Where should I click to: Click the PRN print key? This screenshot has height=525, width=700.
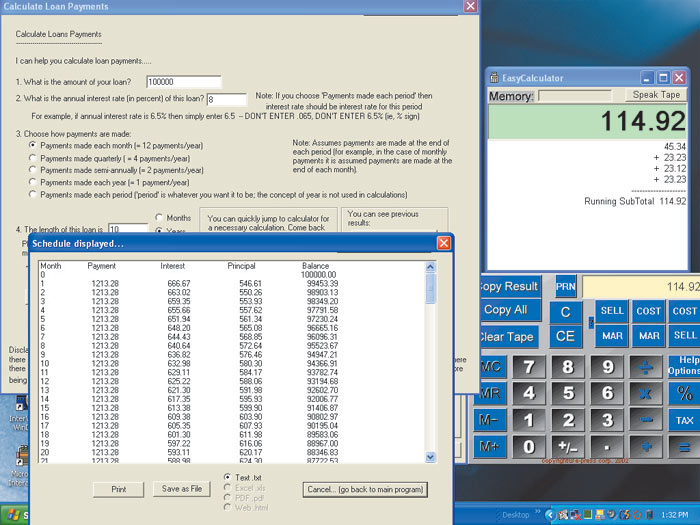(x=566, y=286)
